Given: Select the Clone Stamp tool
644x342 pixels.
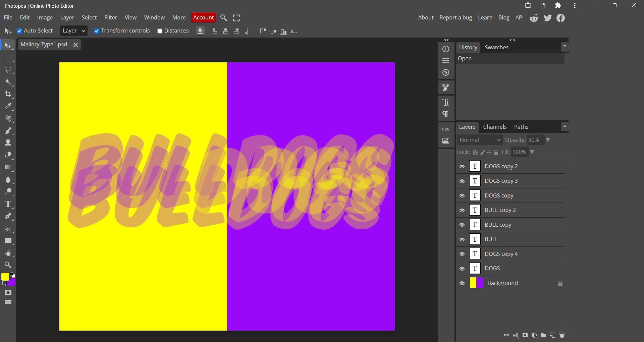Looking at the screenshot, I should (x=8, y=143).
